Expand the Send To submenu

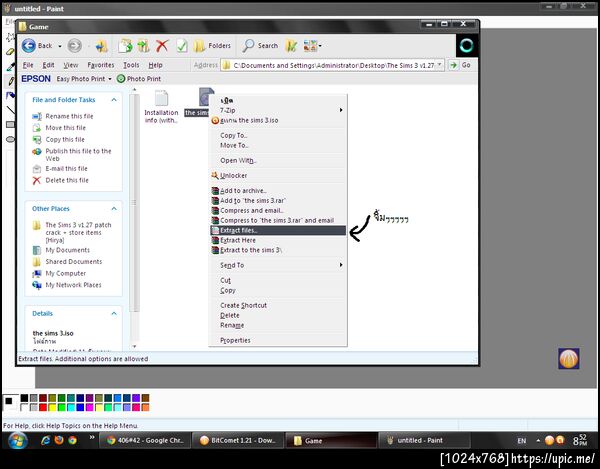pyautogui.click(x=278, y=265)
